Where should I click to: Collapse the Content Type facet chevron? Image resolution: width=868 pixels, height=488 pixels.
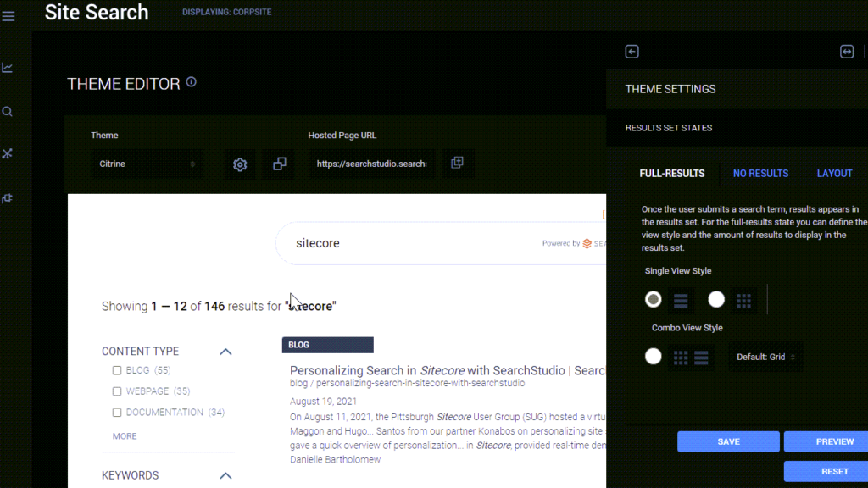click(x=225, y=352)
